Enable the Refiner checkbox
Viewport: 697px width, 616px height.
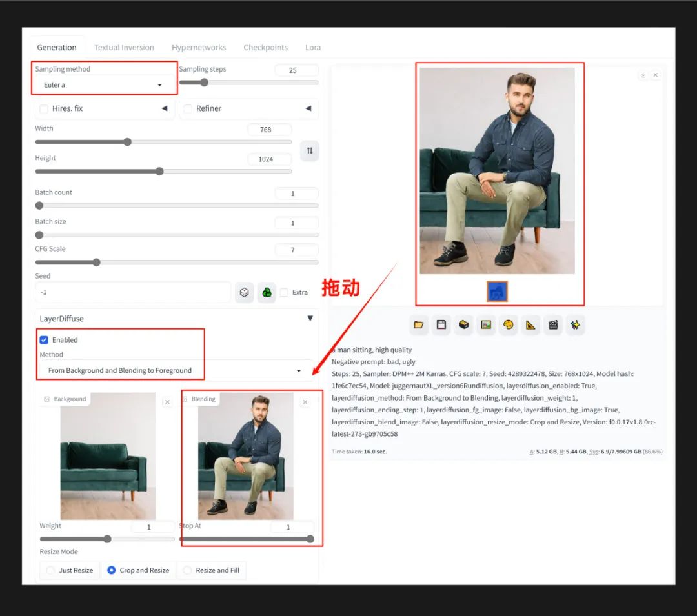pyautogui.click(x=188, y=109)
